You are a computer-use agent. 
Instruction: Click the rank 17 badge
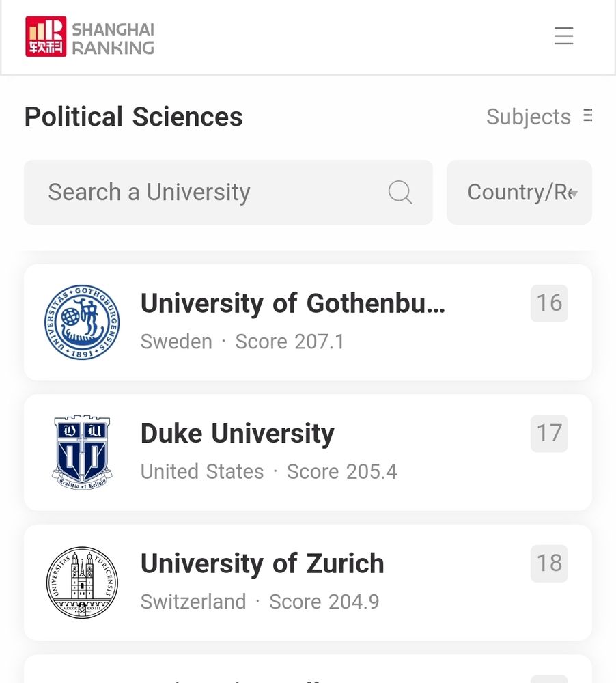pyautogui.click(x=549, y=434)
